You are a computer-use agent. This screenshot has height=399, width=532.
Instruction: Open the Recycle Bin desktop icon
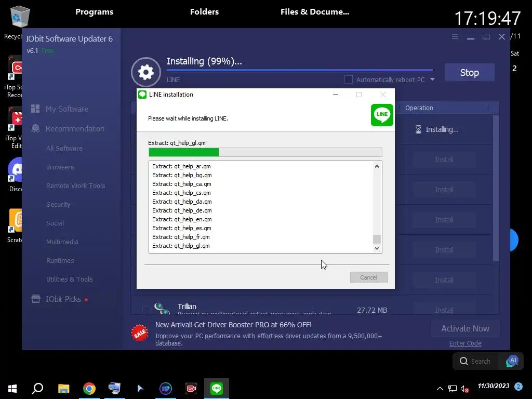click(x=20, y=17)
